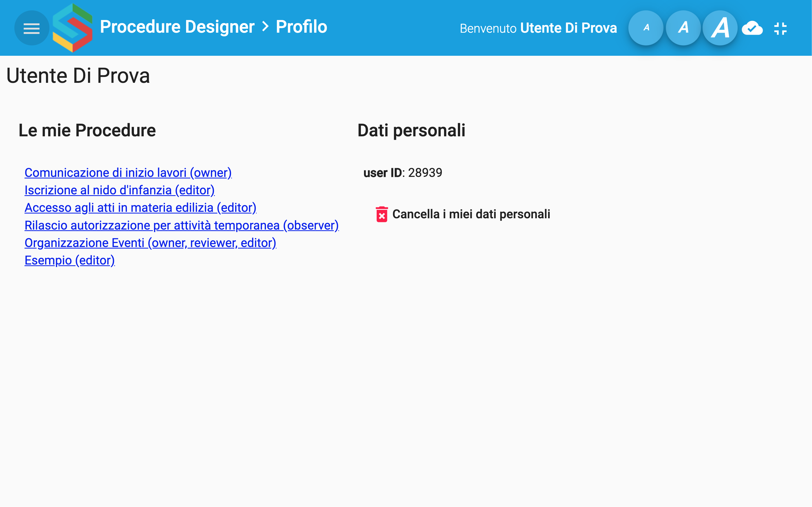Select the medium font size button
The height and width of the screenshot is (507, 812).
point(683,28)
